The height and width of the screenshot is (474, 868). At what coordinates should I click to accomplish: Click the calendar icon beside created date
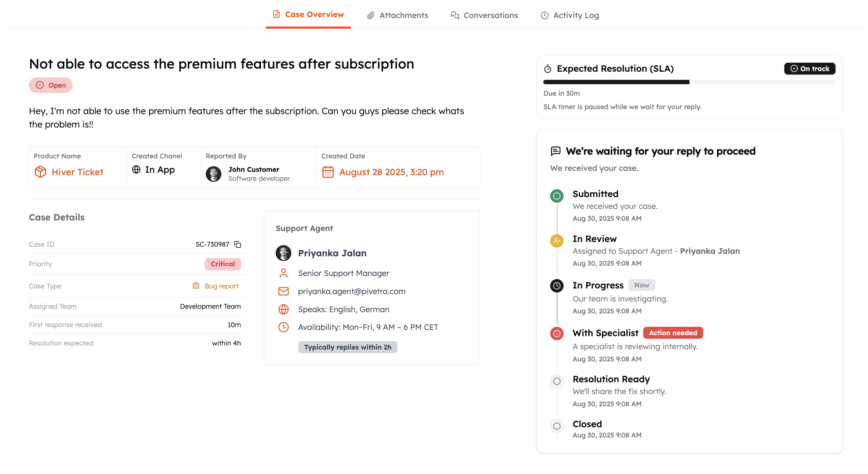(x=328, y=172)
